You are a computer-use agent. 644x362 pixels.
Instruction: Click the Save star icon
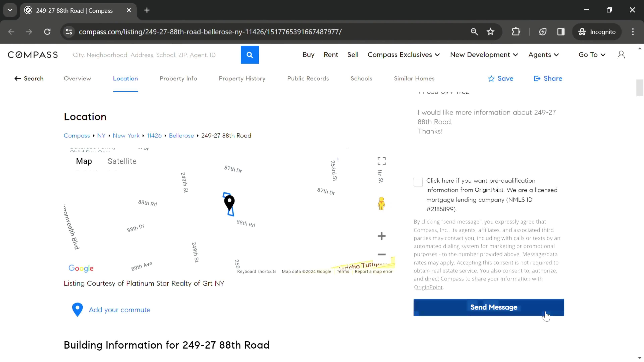pyautogui.click(x=492, y=78)
